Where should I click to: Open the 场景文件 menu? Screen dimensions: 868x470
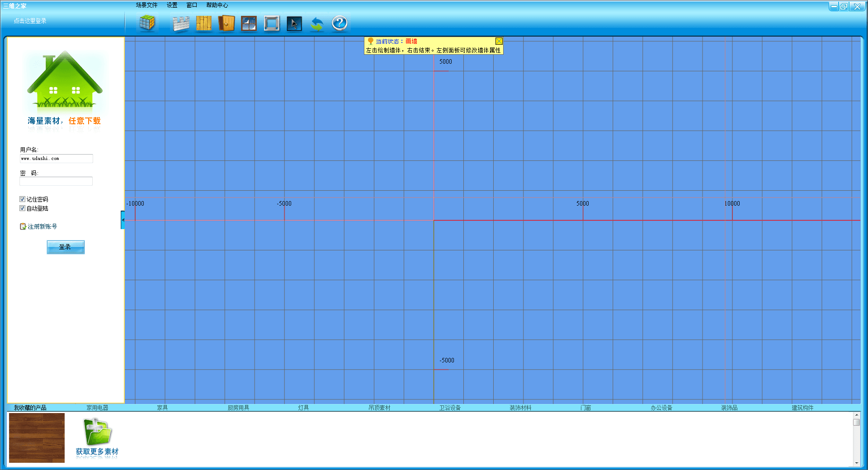click(x=146, y=5)
